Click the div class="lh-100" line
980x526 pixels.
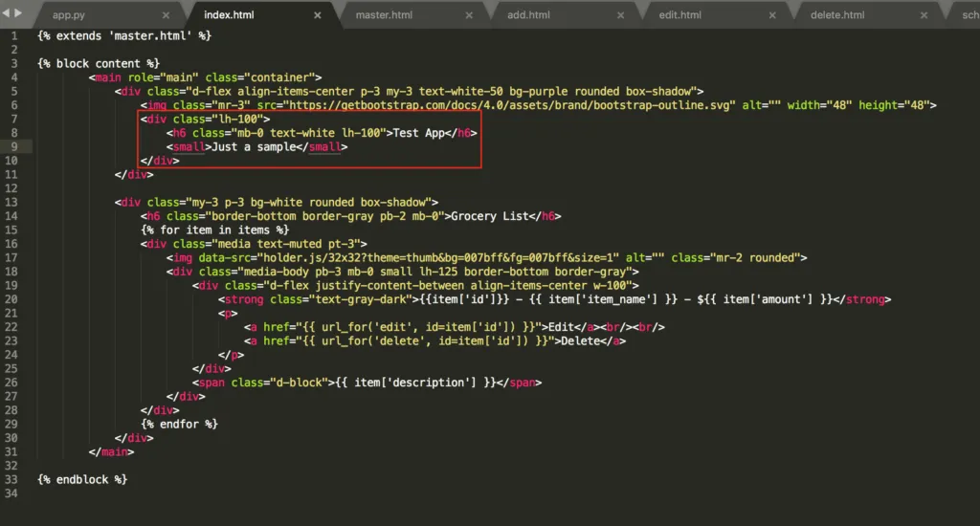tap(205, 120)
